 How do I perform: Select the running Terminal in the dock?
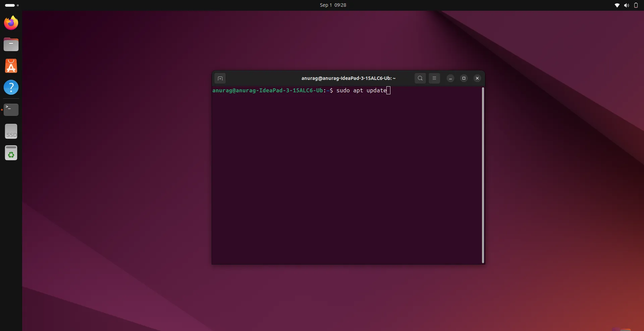(x=10, y=109)
